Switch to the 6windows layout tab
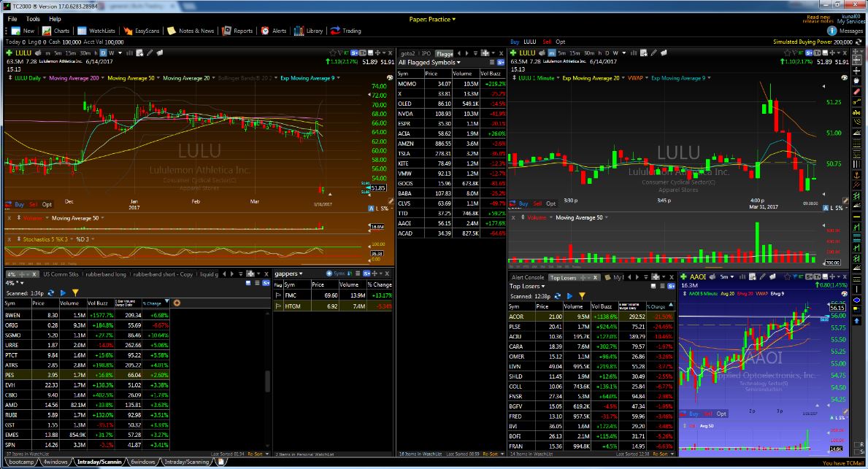The image size is (868, 469). pos(143,462)
